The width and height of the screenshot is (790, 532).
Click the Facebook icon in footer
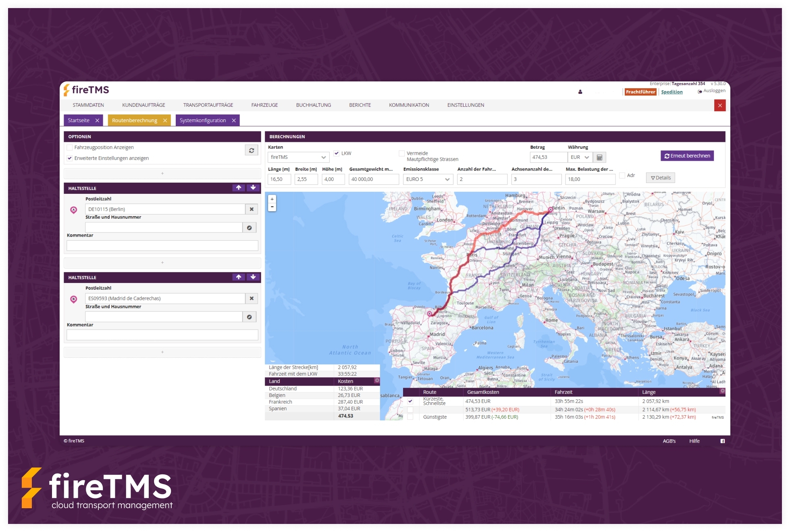click(x=722, y=441)
